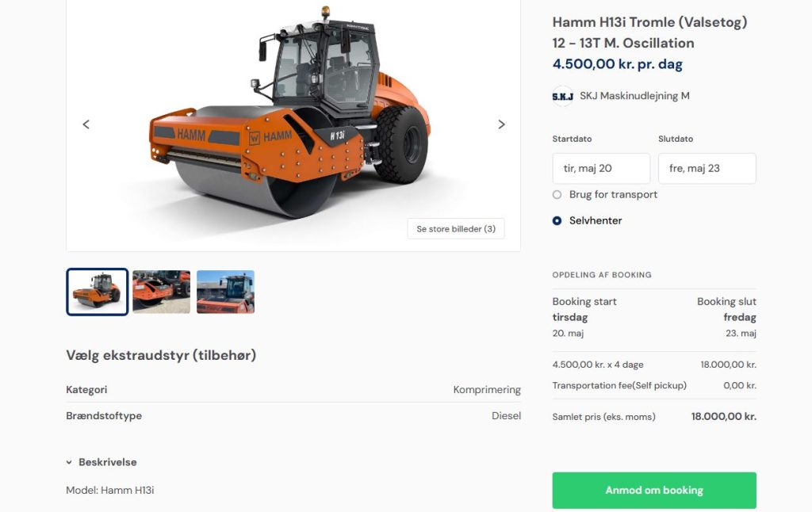The width and height of the screenshot is (812, 512).
Task: Select first roller thumbnail
Action: point(98,292)
